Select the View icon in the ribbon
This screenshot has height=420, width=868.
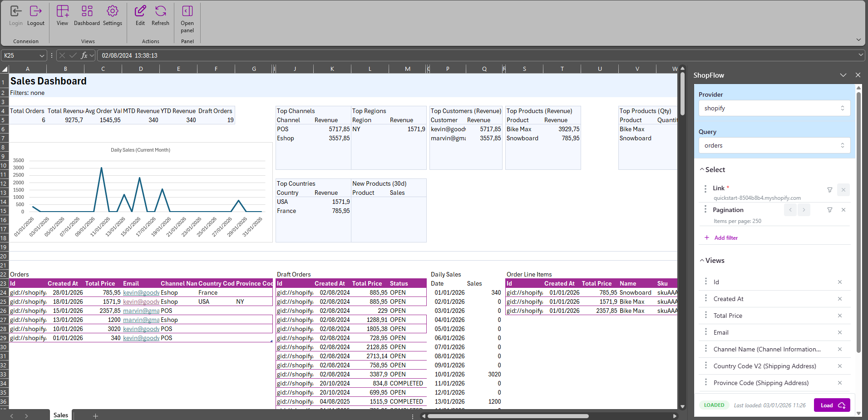[62, 14]
